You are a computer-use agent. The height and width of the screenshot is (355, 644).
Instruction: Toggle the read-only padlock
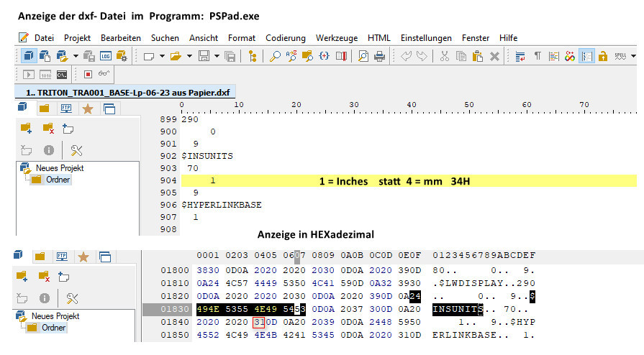tap(603, 56)
